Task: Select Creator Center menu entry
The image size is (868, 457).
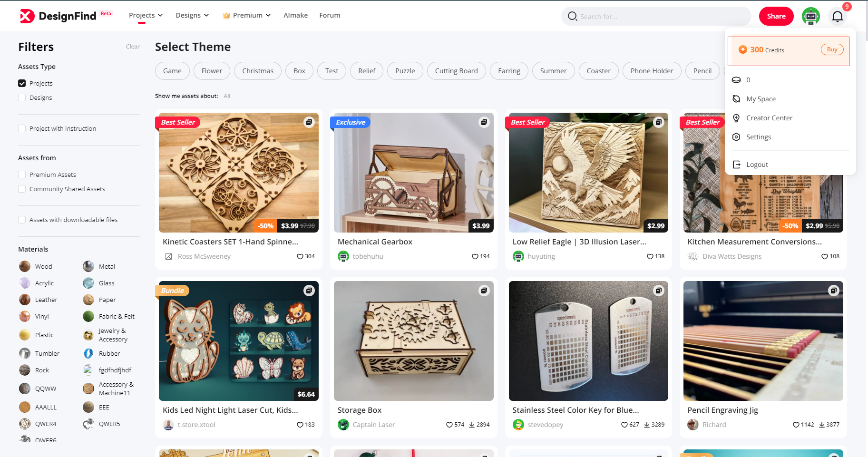Action: [x=769, y=118]
